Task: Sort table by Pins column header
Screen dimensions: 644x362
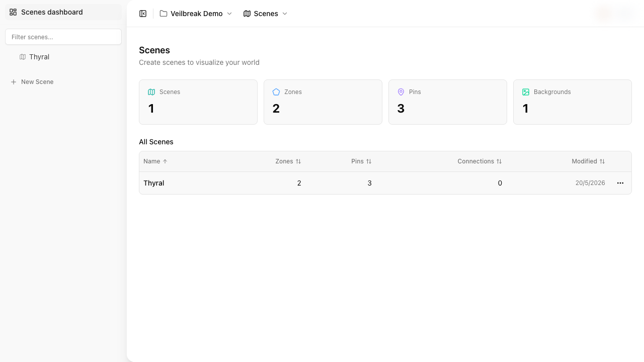Action: (361, 161)
